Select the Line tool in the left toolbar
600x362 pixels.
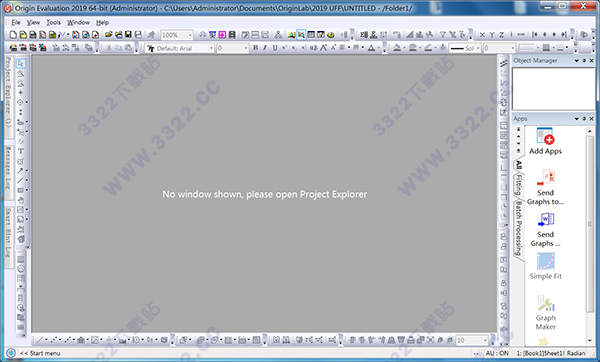click(21, 181)
